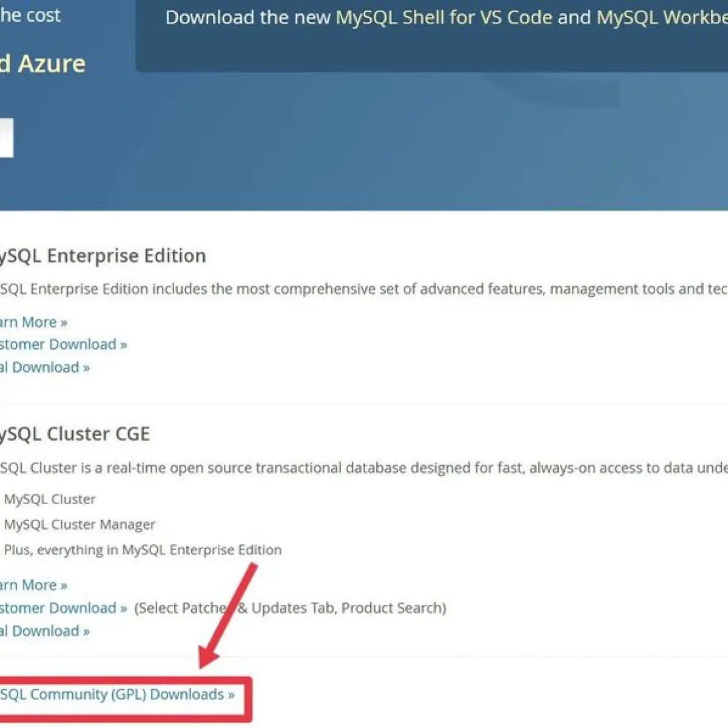
Task: Open Trial Download under MySQL Enterprise Edition
Action: (x=45, y=368)
